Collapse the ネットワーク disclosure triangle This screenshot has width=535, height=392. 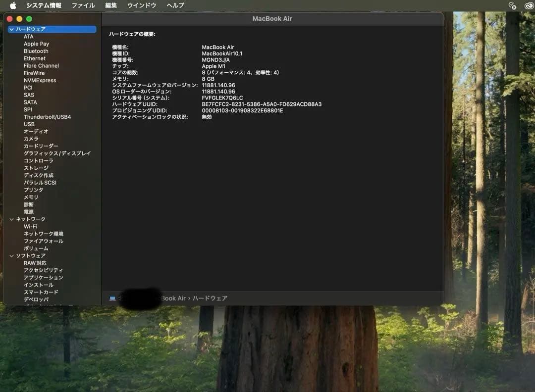(11, 219)
